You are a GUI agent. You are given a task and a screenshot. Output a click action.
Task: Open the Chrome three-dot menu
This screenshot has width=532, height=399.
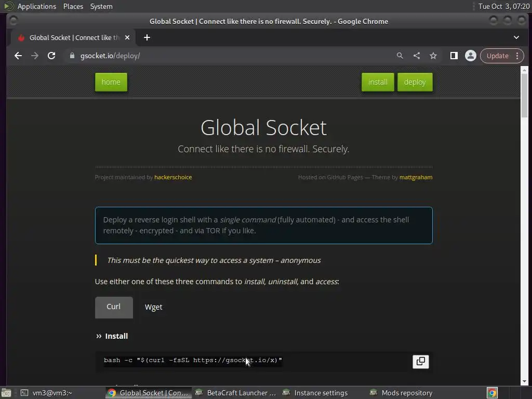point(517,56)
